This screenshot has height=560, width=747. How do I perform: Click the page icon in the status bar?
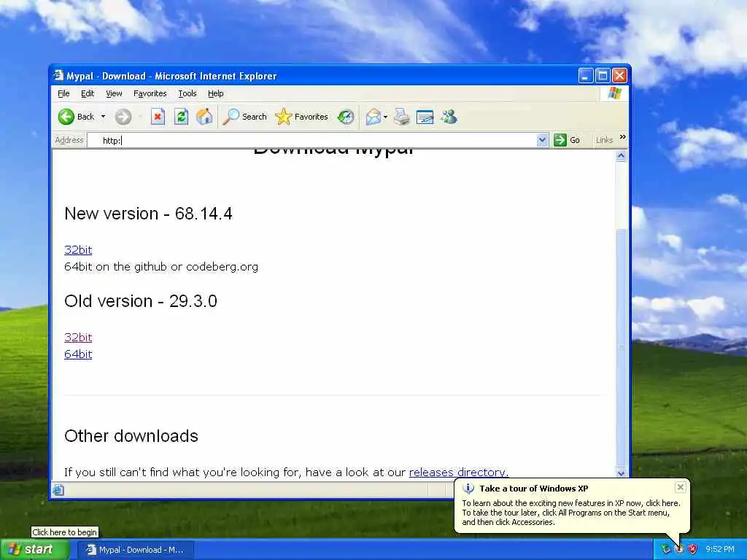click(58, 489)
